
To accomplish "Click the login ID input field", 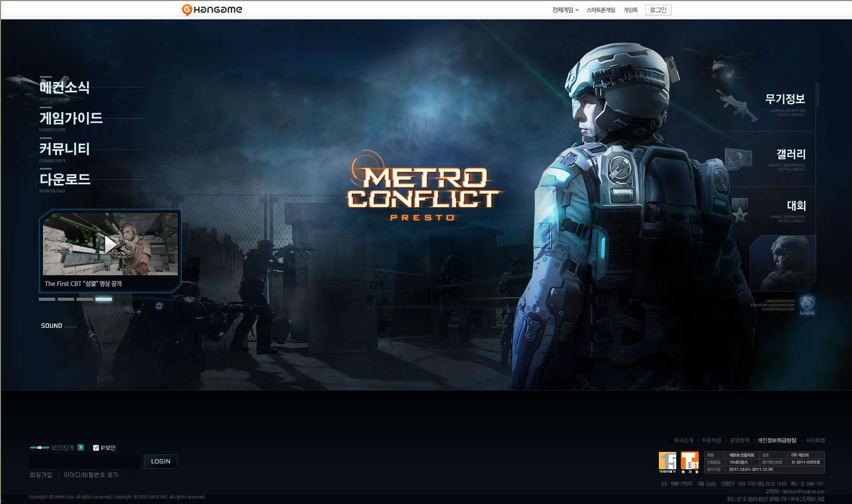I will (85, 462).
